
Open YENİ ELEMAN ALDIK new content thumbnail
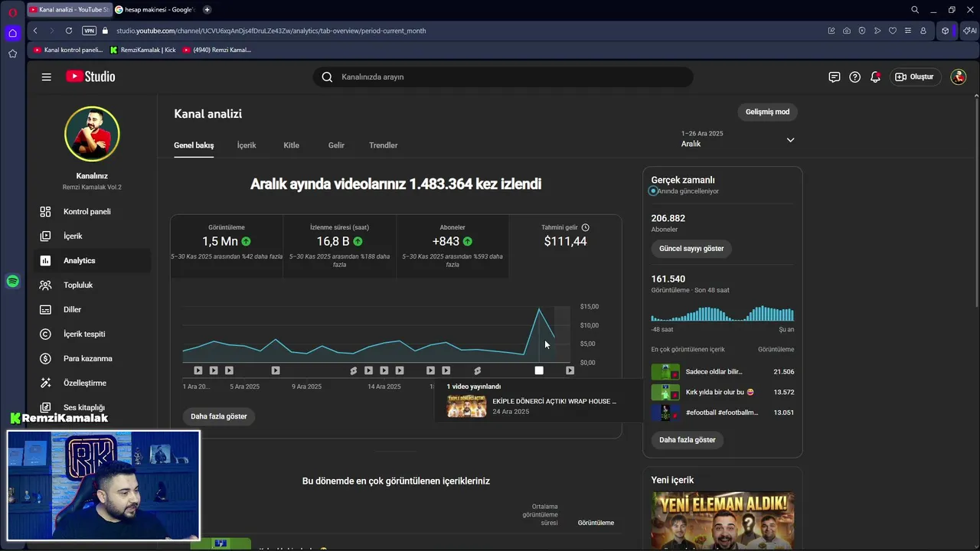click(x=723, y=520)
